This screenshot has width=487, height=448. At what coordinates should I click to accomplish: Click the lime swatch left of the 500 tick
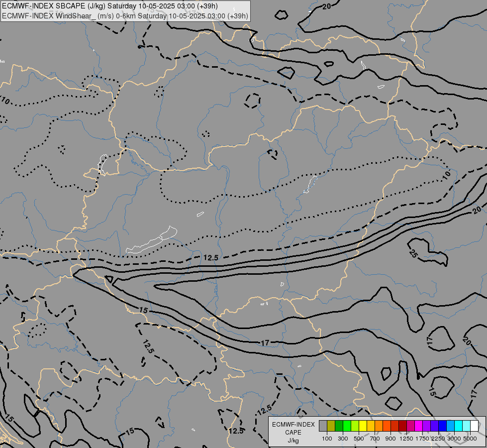coord(355,426)
